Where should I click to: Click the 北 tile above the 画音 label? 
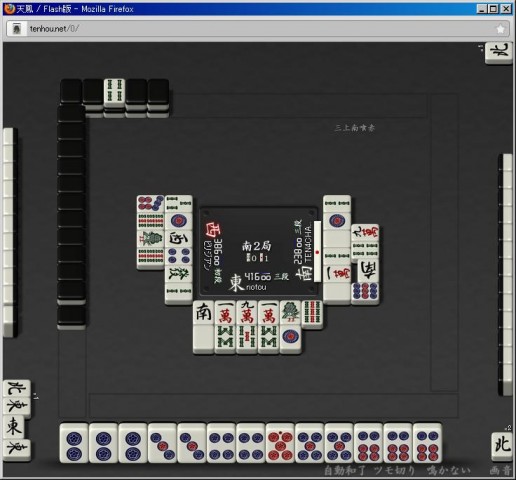click(x=502, y=446)
